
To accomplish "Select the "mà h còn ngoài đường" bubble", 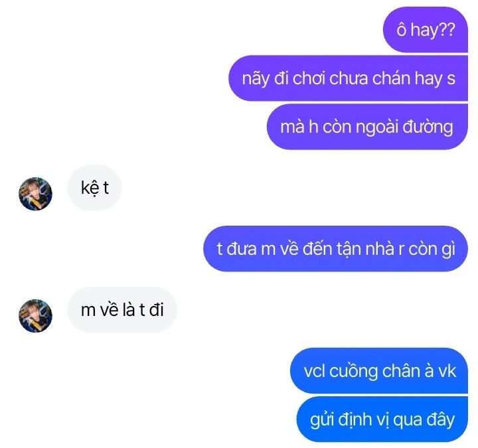I will pyautogui.click(x=367, y=127).
